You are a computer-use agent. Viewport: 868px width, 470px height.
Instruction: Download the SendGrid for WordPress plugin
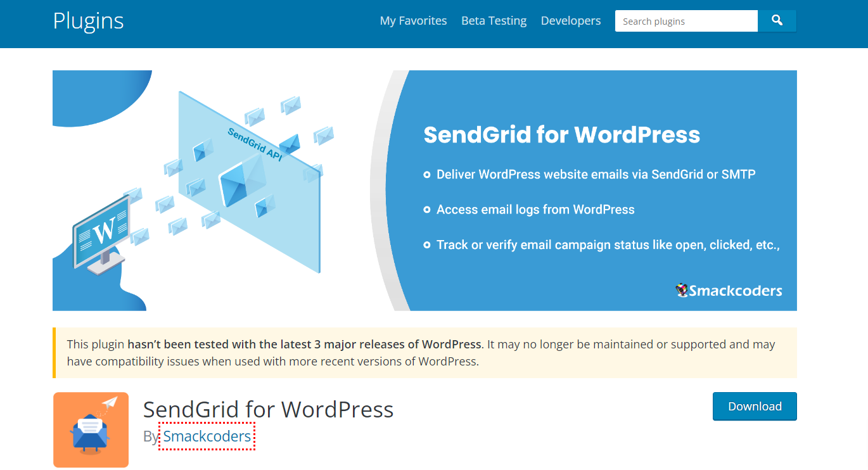click(x=755, y=407)
